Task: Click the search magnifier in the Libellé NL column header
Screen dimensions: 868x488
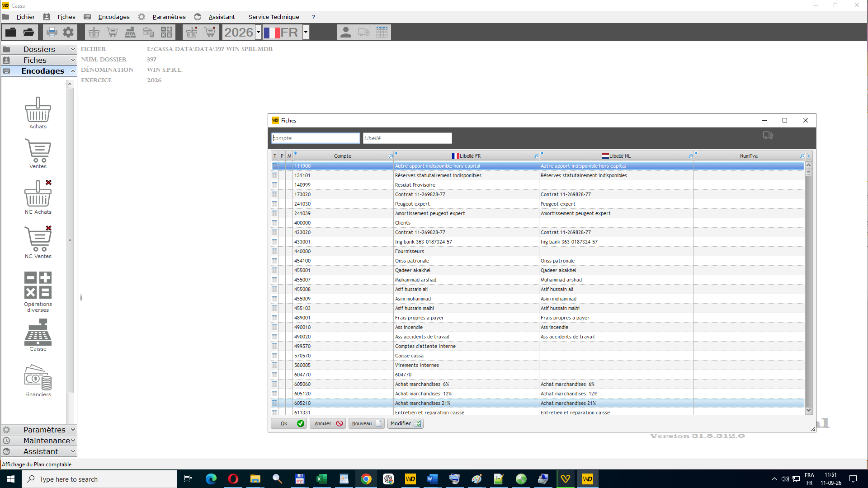Action: pyautogui.click(x=690, y=156)
